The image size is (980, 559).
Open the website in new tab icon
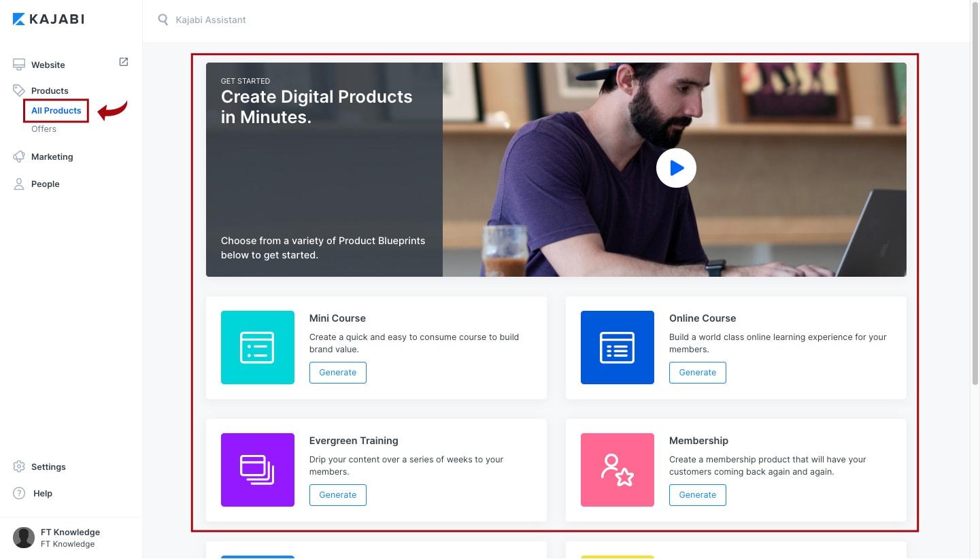[123, 61]
